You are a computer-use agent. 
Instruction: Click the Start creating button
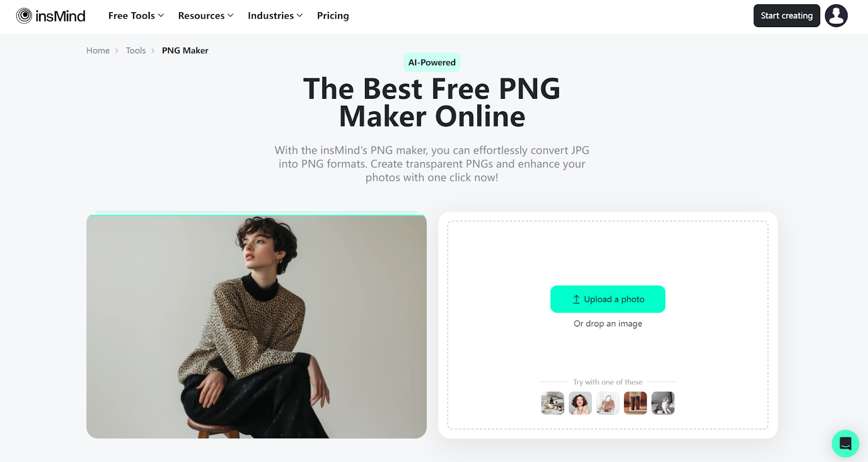787,16
